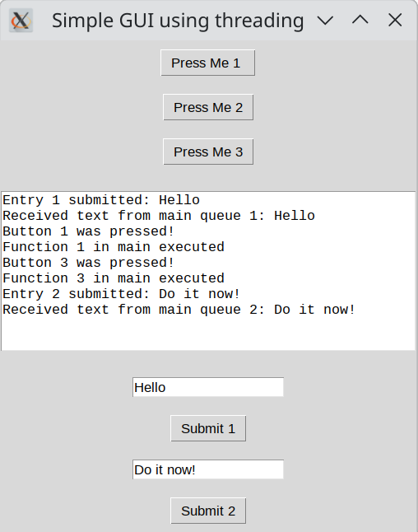Close the Simple GUI window
Screen dimensions: 418x532
point(395,20)
